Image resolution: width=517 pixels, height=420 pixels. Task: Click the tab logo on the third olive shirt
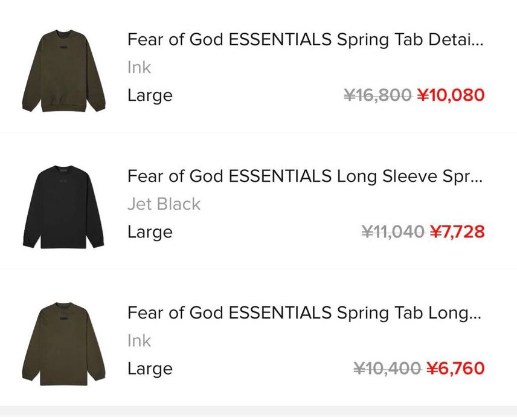tap(64, 319)
